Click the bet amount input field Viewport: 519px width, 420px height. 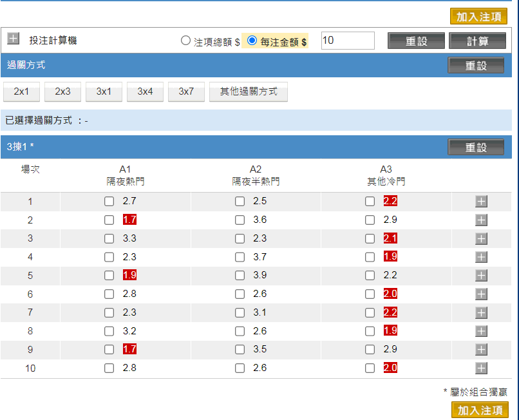tap(348, 41)
